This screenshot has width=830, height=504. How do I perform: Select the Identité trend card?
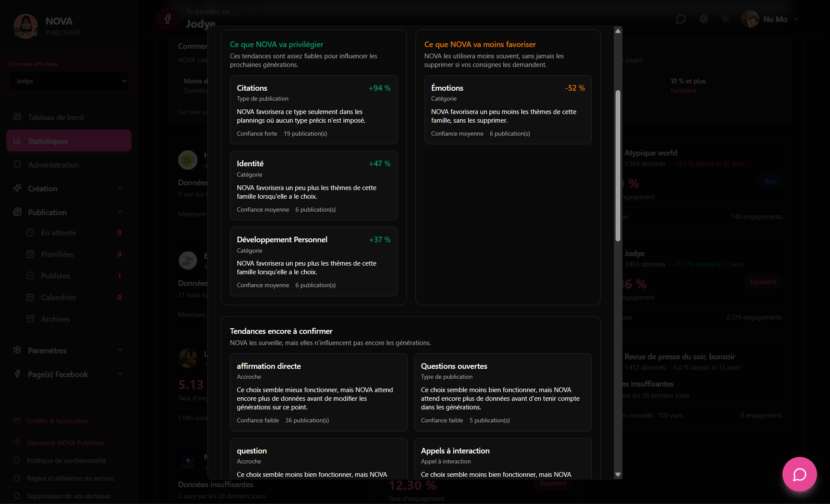click(313, 186)
